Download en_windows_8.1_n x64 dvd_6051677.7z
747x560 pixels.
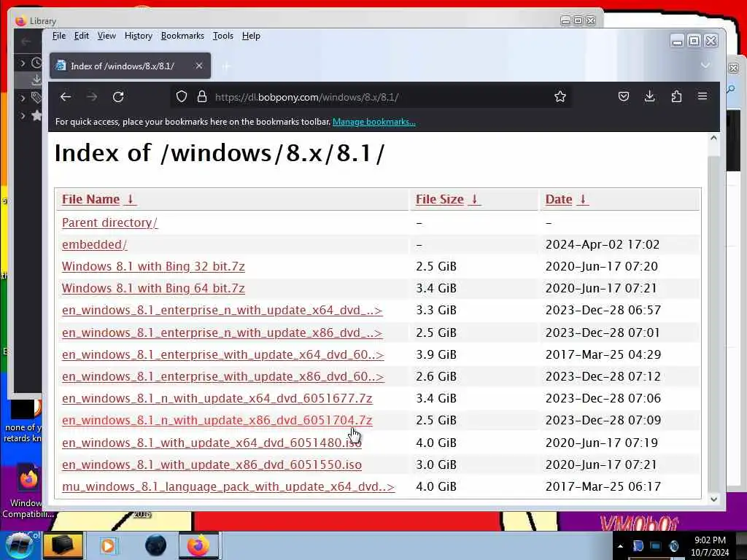pos(217,398)
